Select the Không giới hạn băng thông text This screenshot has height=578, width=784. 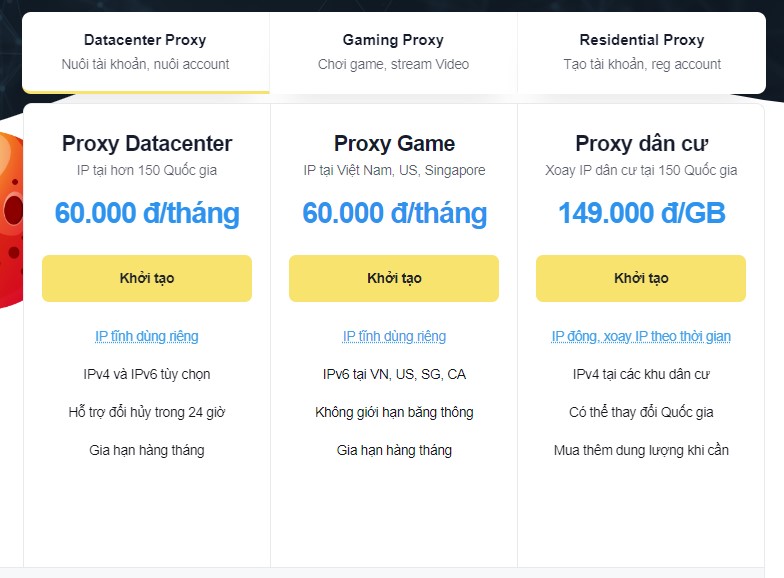pyautogui.click(x=394, y=412)
